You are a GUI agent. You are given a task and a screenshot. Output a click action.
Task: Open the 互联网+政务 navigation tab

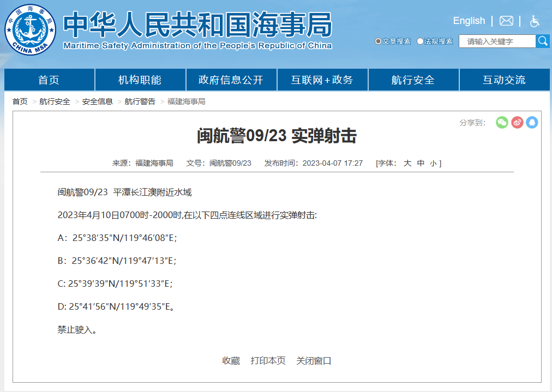tap(322, 80)
